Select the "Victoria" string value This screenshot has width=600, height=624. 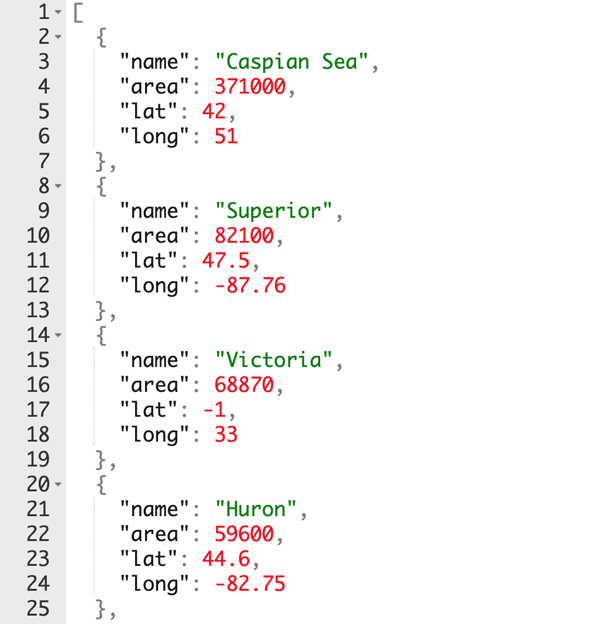click(273, 360)
